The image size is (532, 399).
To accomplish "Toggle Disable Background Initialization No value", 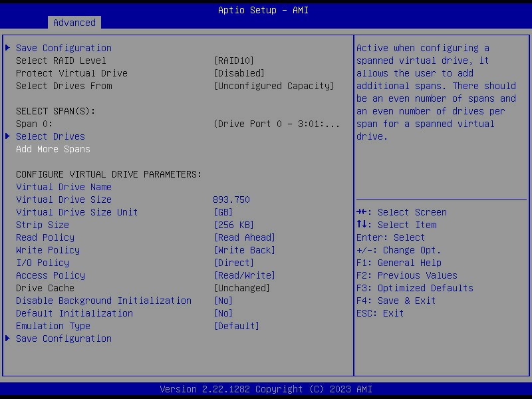I will [x=223, y=301].
